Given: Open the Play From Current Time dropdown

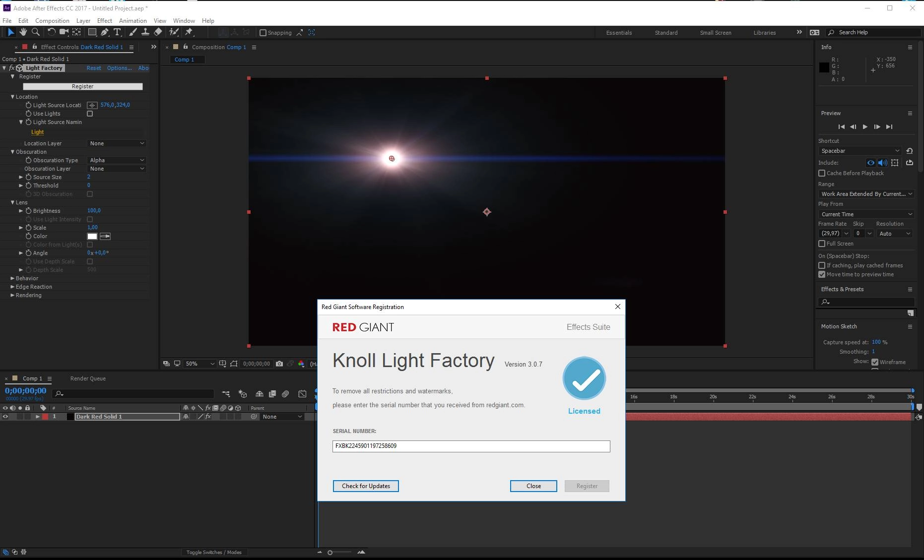Looking at the screenshot, I should (x=866, y=214).
